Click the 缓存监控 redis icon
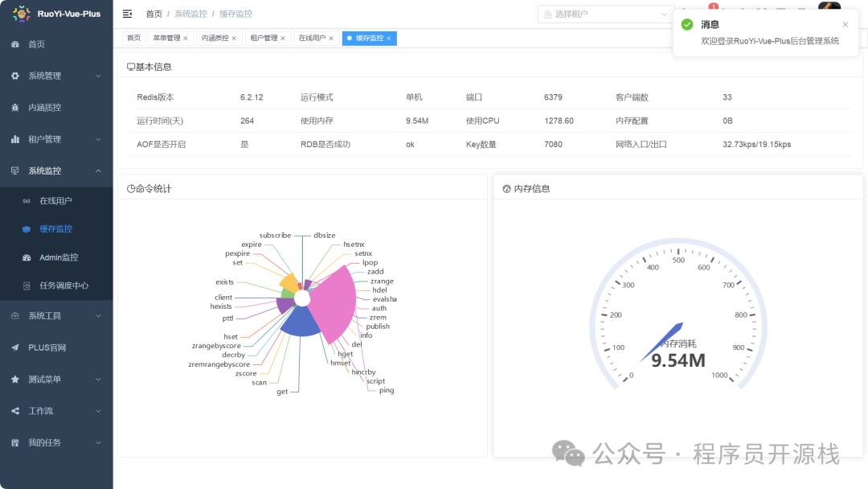Viewport: 868px width, 489px height. point(27,228)
